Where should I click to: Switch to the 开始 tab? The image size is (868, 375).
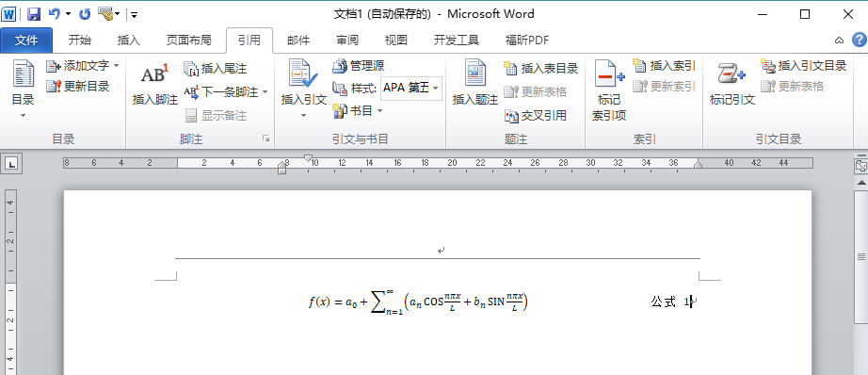point(80,40)
